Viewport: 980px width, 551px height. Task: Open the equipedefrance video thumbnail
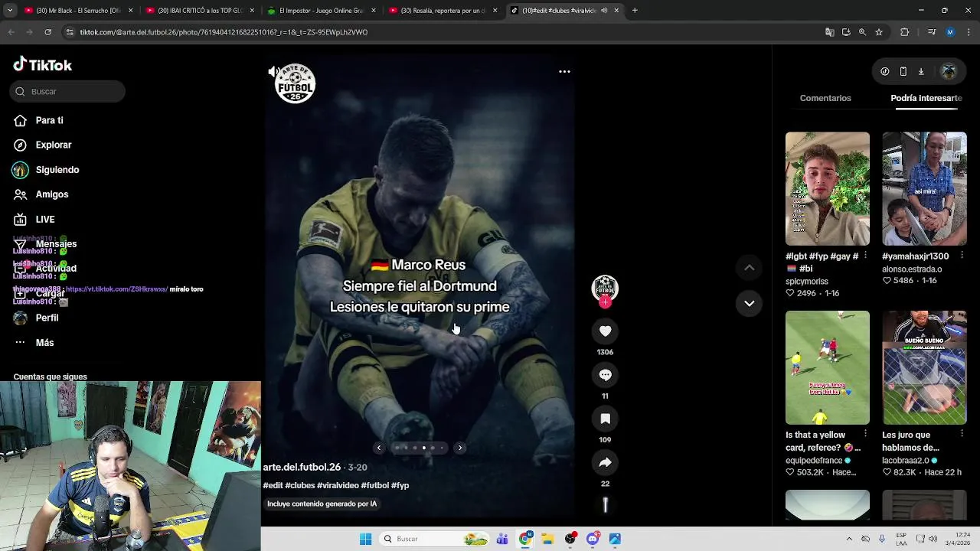point(828,367)
